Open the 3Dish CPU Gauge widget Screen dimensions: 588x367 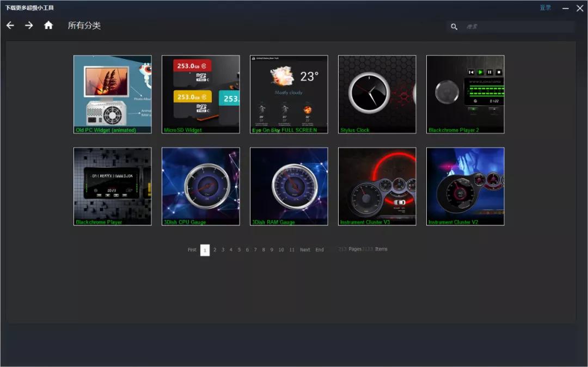point(201,186)
